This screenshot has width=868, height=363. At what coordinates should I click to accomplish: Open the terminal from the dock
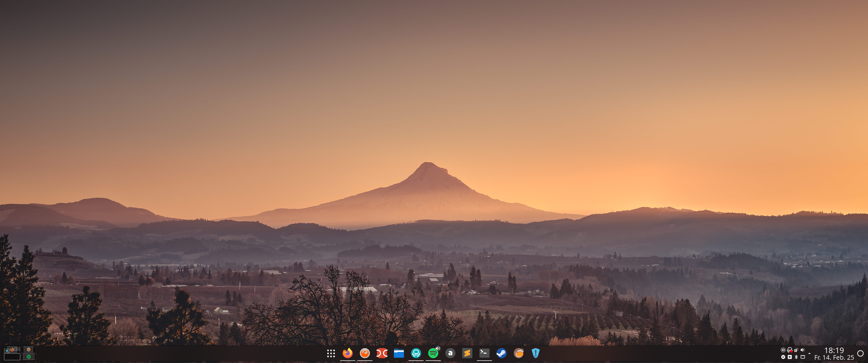(x=484, y=353)
